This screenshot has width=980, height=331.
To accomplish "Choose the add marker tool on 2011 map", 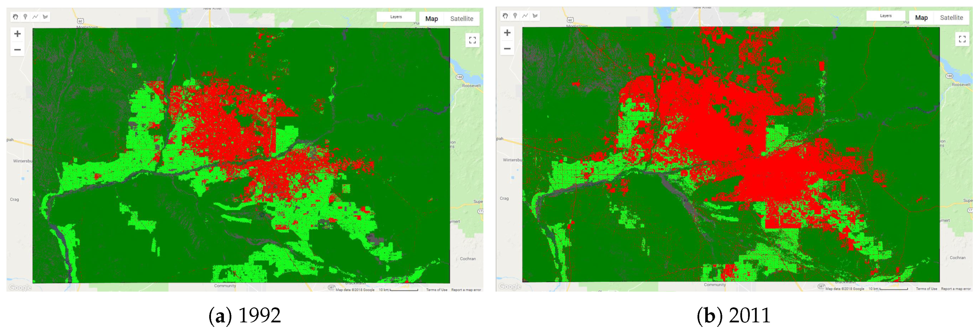I will point(515,15).
